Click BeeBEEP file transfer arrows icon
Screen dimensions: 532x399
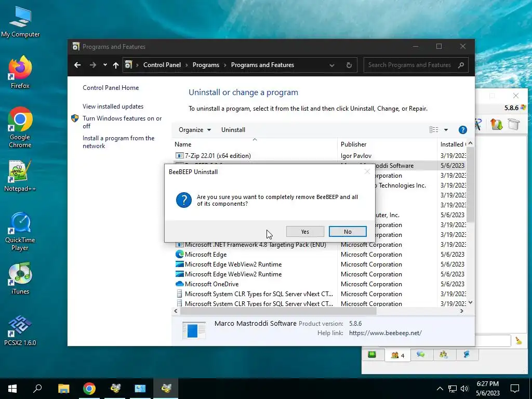click(496, 125)
